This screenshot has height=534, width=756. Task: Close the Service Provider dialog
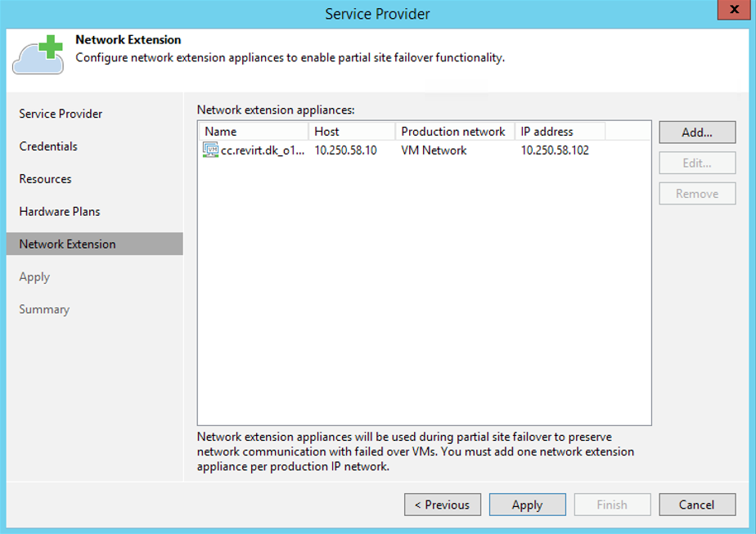pyautogui.click(x=734, y=10)
